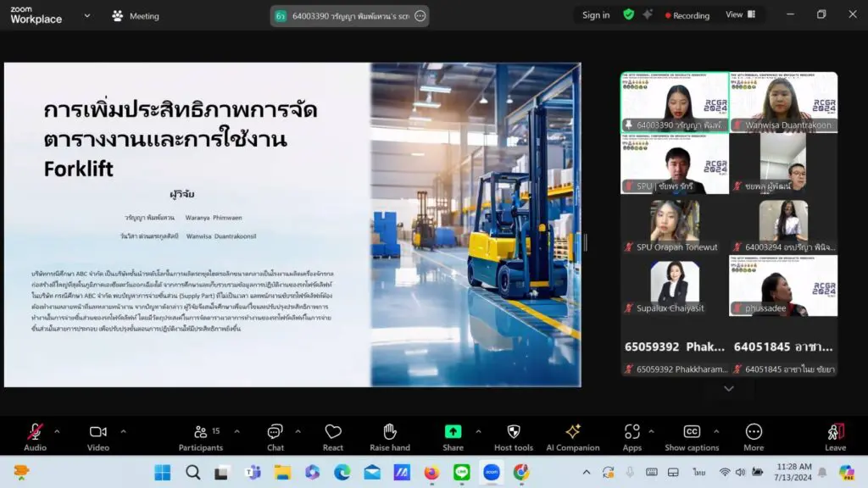Screen dimensions: 868x488
Task: Click the Recording indicator
Action: (687, 15)
